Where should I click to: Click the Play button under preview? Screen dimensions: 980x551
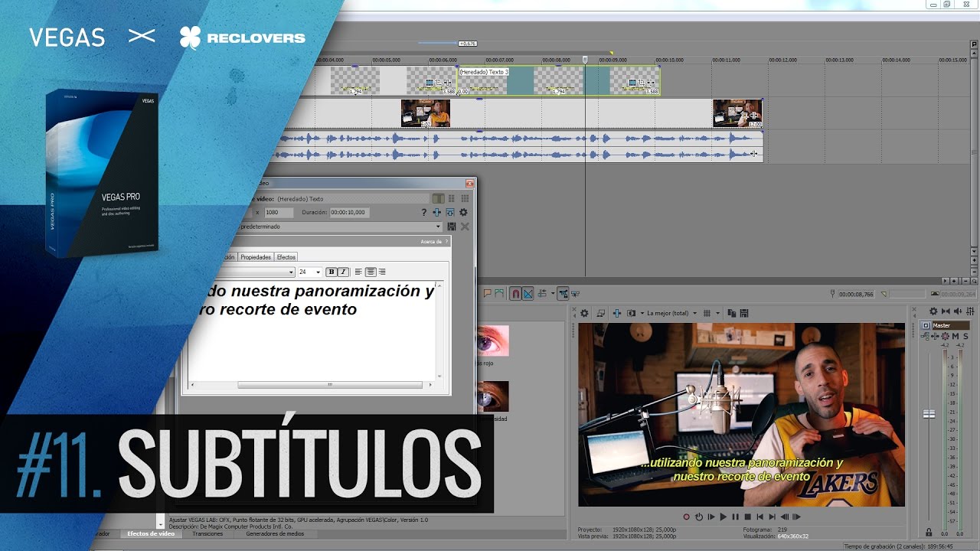click(724, 517)
